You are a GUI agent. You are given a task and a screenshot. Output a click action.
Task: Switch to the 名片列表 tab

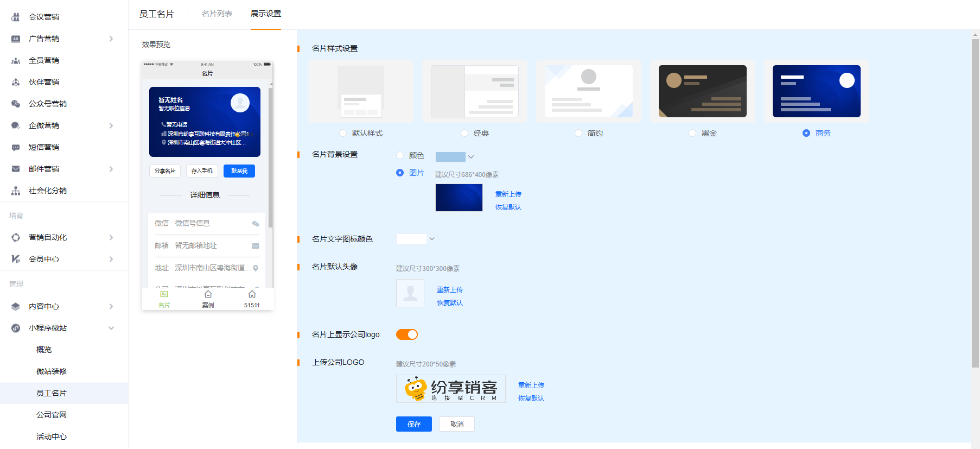tap(217, 14)
